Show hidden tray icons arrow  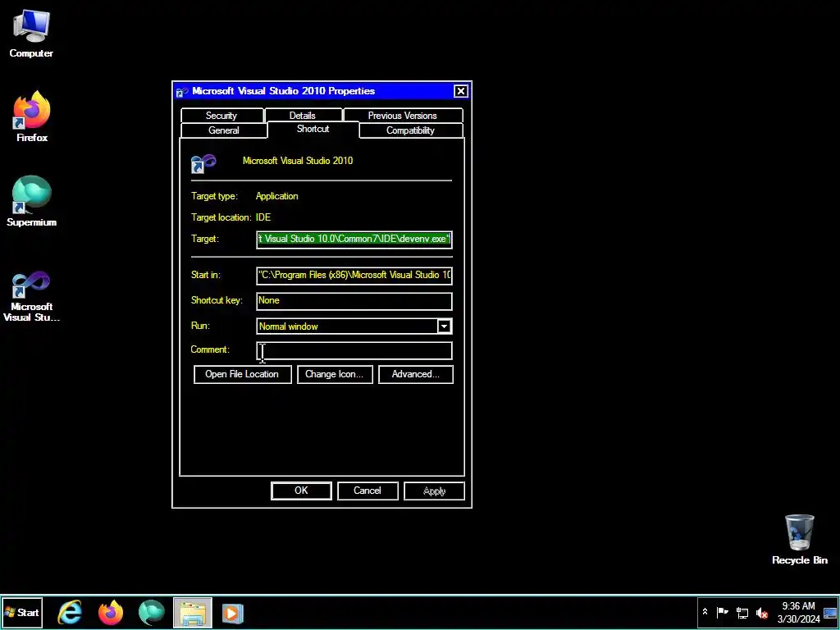pyautogui.click(x=705, y=612)
